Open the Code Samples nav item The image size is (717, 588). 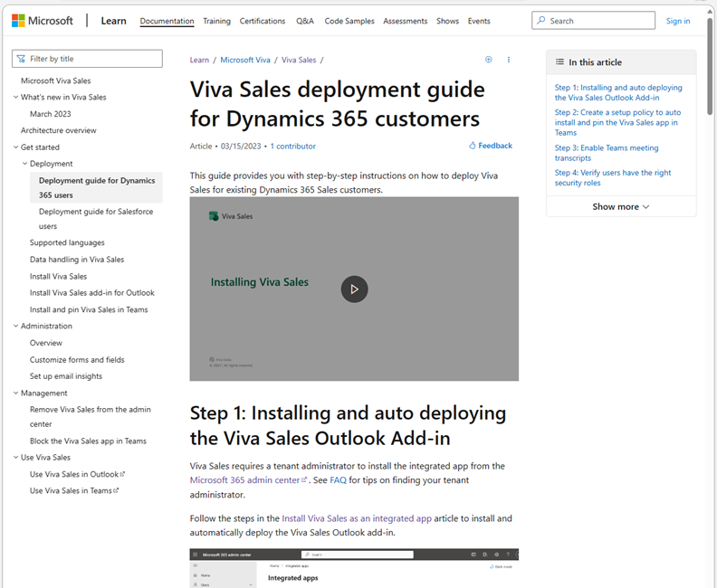[x=349, y=21]
